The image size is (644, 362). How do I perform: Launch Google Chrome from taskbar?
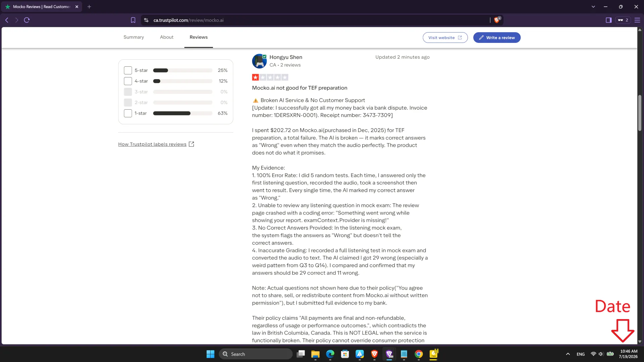pos(419,354)
